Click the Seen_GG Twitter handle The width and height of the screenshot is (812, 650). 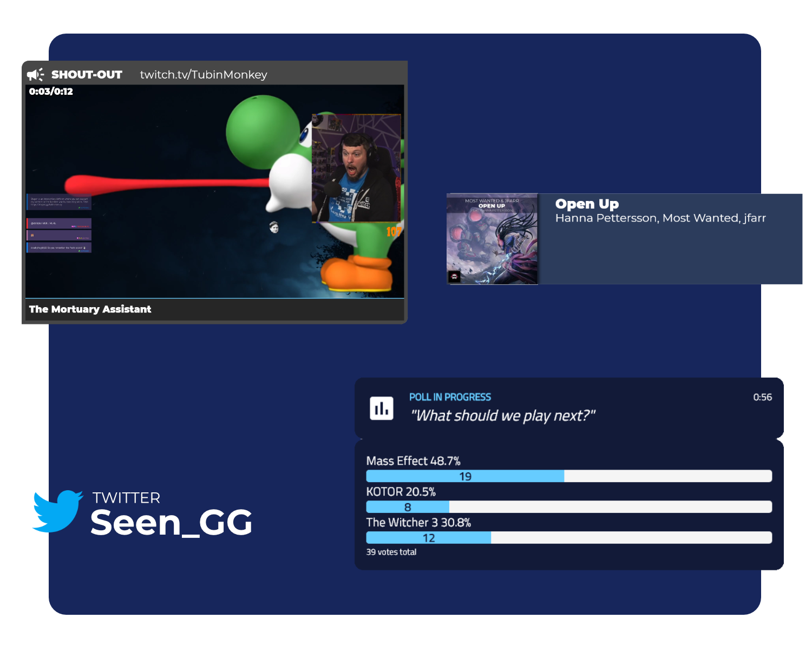(x=171, y=523)
